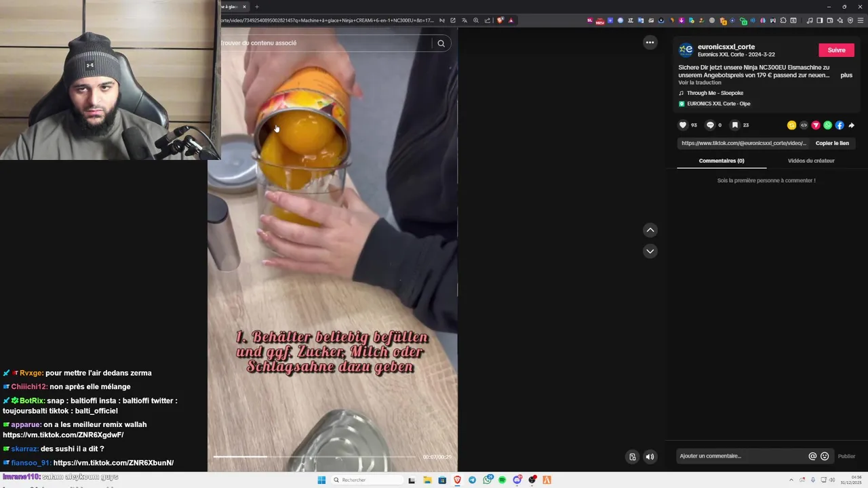The image size is (868, 488).
Task: Open apparue's TikTok link in chat
Action: [63, 435]
